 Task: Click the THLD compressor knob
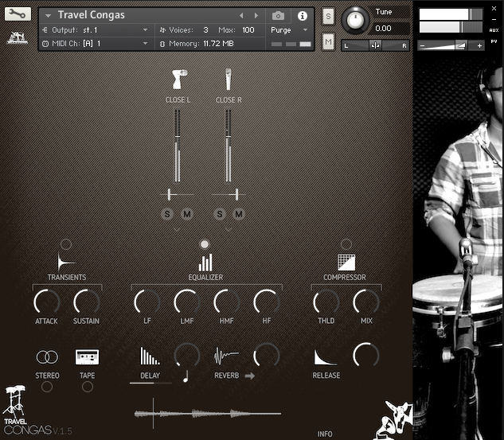tap(326, 302)
